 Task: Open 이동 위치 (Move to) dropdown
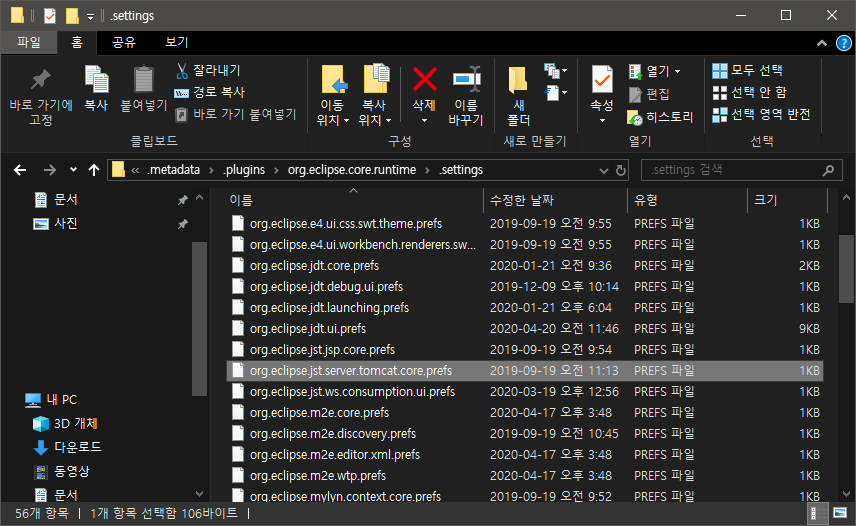click(332, 96)
